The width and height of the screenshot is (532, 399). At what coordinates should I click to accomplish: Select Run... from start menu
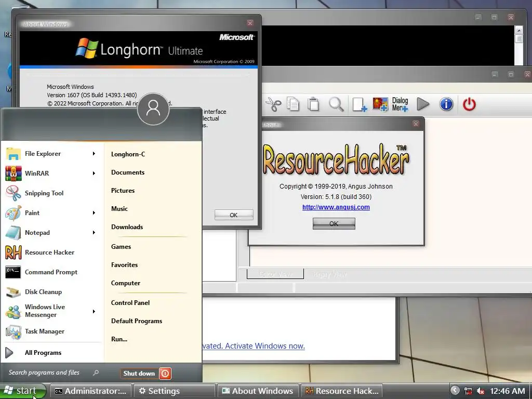click(119, 339)
